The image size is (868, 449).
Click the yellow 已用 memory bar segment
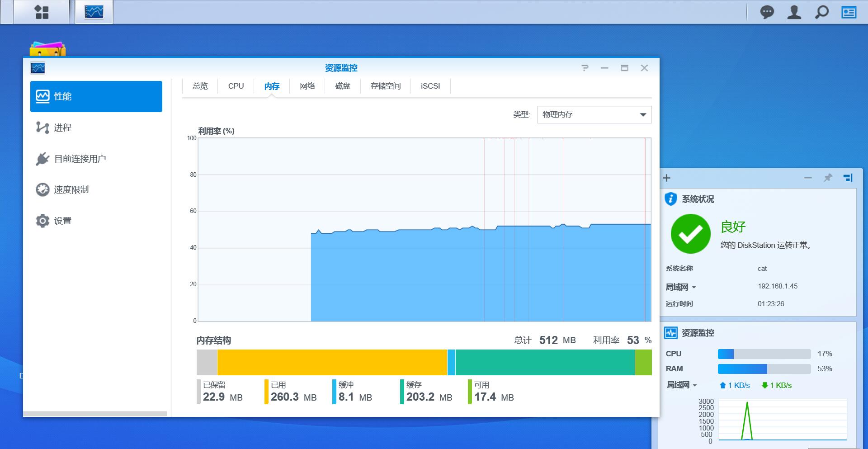pos(332,362)
